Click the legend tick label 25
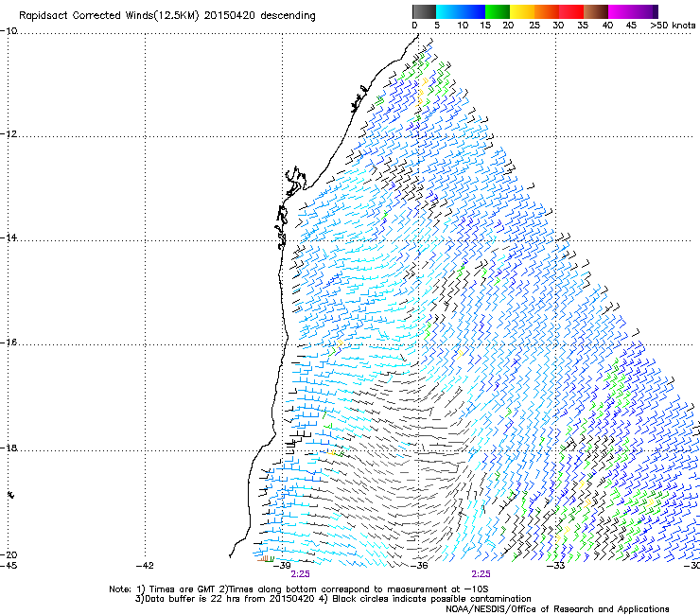 point(534,26)
